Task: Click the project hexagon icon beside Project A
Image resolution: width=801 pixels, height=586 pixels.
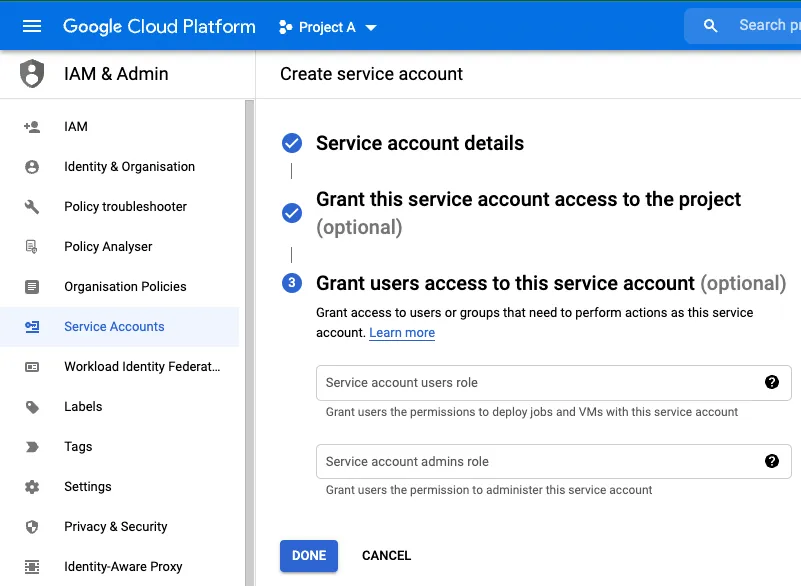Action: pyautogui.click(x=286, y=27)
